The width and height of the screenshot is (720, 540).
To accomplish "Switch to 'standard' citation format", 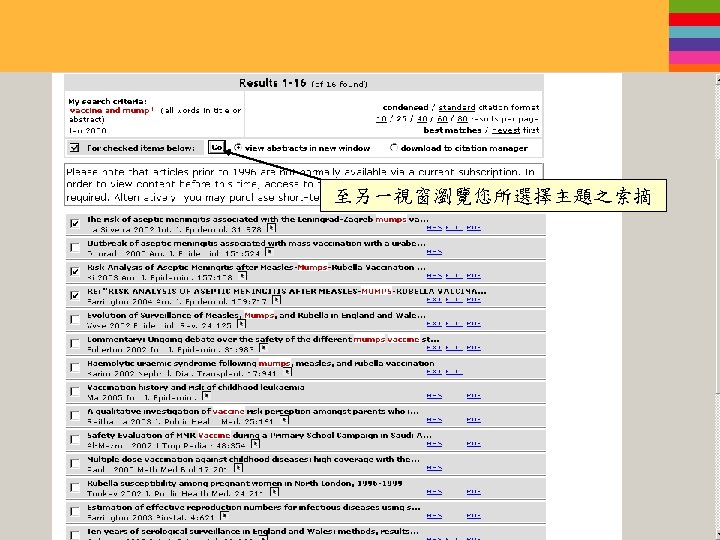I will pyautogui.click(x=456, y=107).
